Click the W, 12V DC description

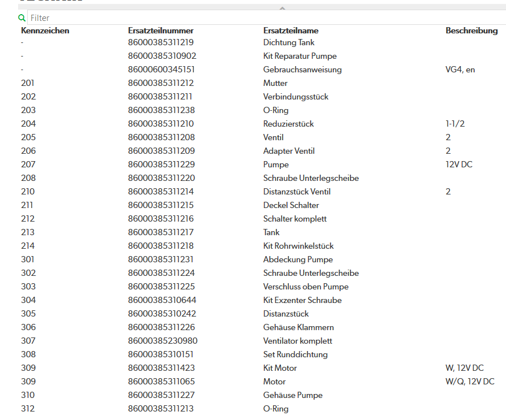click(465, 367)
